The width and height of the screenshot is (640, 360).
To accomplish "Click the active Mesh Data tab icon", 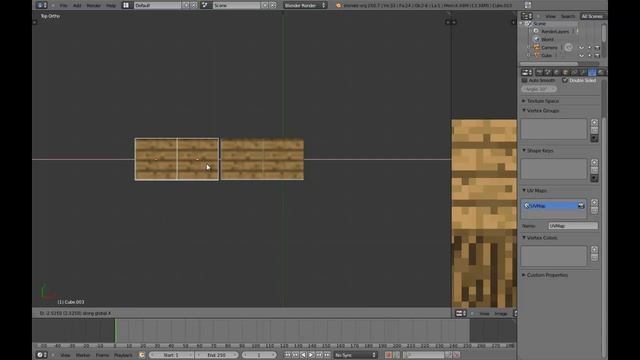I will [592, 72].
